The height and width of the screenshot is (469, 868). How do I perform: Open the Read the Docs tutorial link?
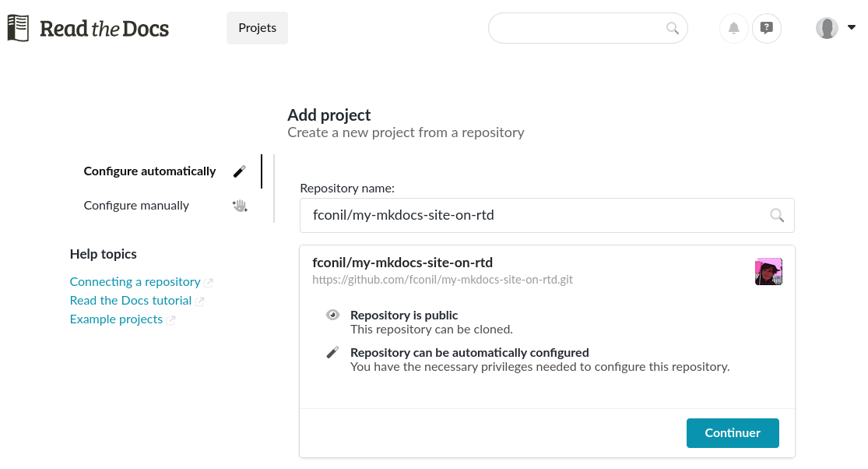130,301
